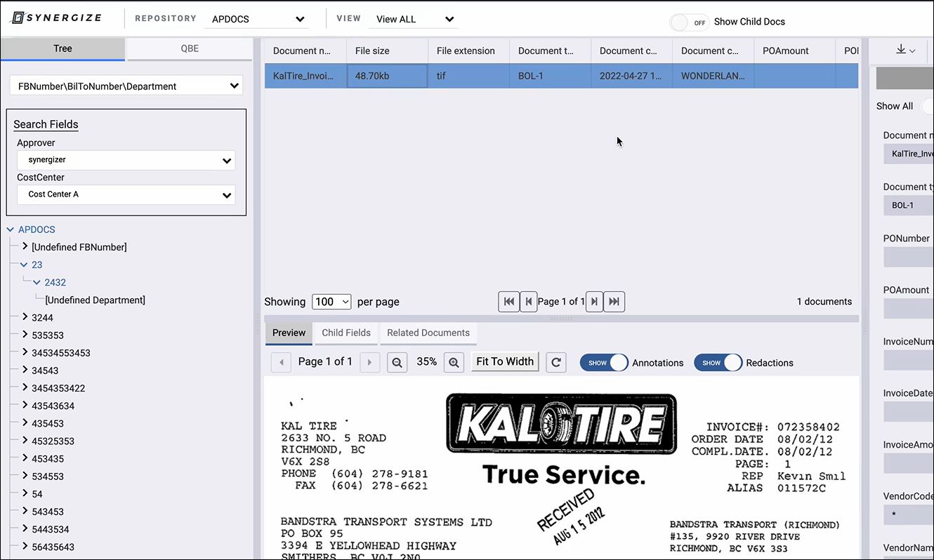This screenshot has height=560, width=934.
Task: Select tree item 435453
Action: (x=48, y=424)
